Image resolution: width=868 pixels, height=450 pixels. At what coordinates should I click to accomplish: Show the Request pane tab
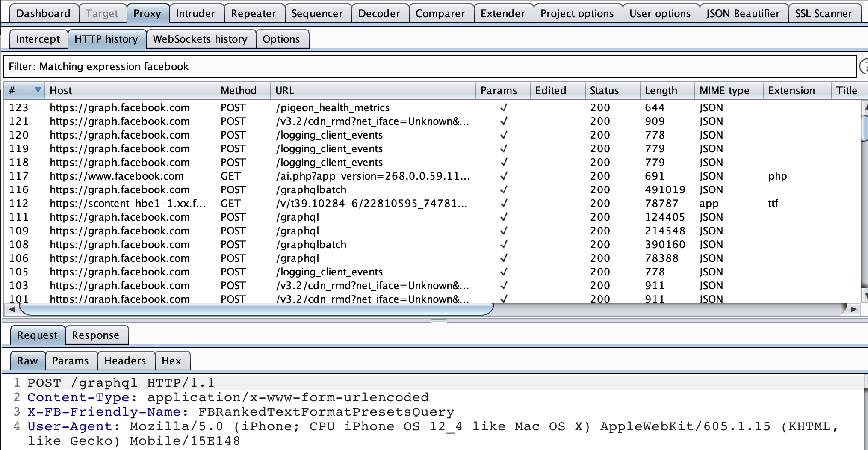tap(37, 335)
